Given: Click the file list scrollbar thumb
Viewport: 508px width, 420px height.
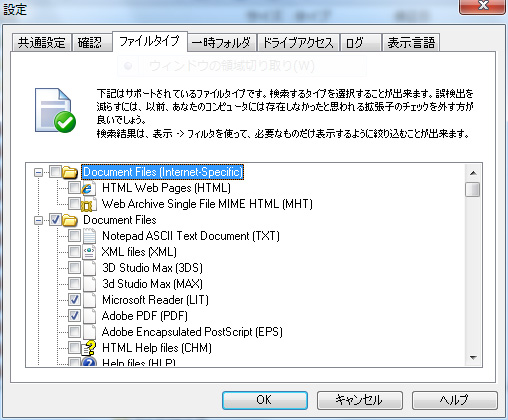Looking at the screenshot, I should pos(473,190).
